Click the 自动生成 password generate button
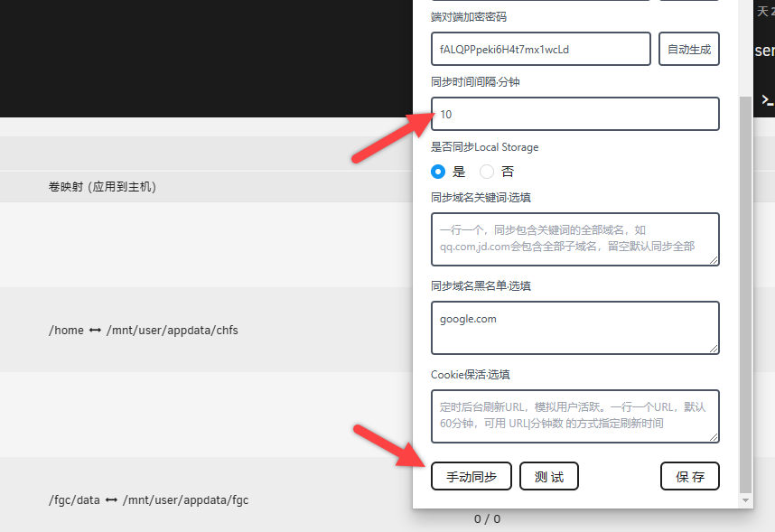775x532 pixels. 688,49
